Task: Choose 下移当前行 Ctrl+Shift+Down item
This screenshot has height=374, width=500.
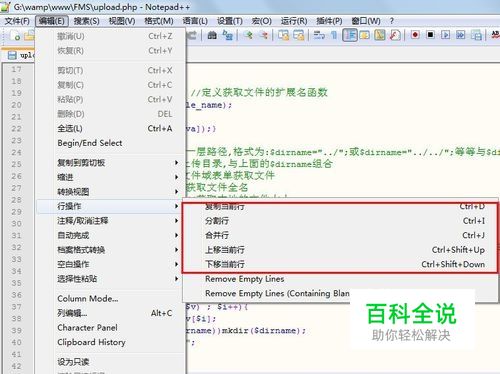Action: 340,264
